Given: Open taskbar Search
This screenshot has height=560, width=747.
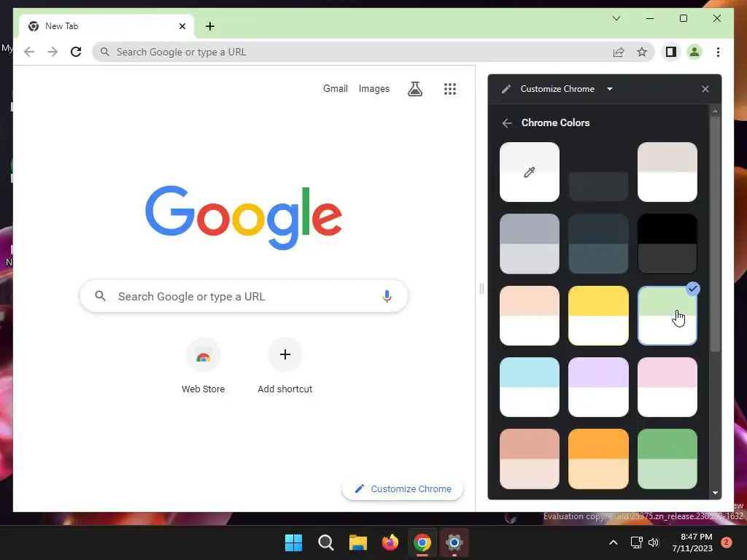Looking at the screenshot, I should coord(326,542).
